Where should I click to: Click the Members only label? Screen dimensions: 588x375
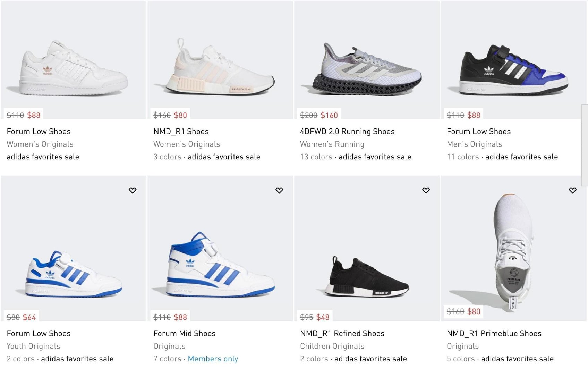tap(213, 359)
